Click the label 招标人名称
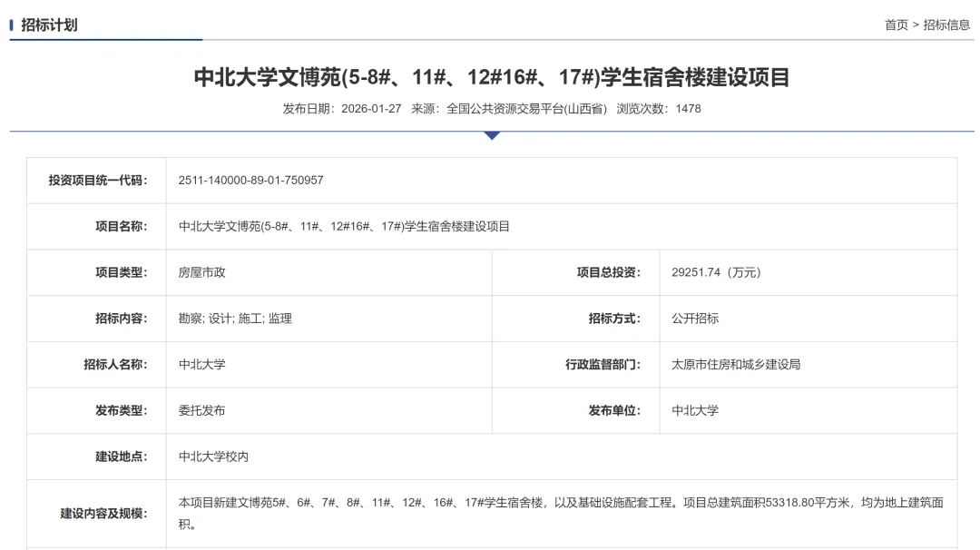980x550 pixels. (x=115, y=364)
